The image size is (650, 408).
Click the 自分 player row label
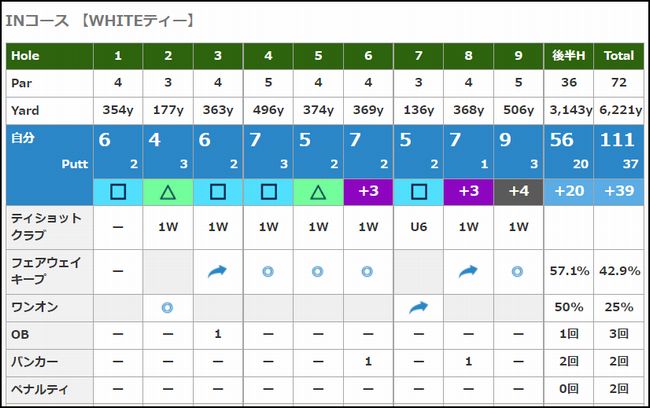tap(22, 138)
